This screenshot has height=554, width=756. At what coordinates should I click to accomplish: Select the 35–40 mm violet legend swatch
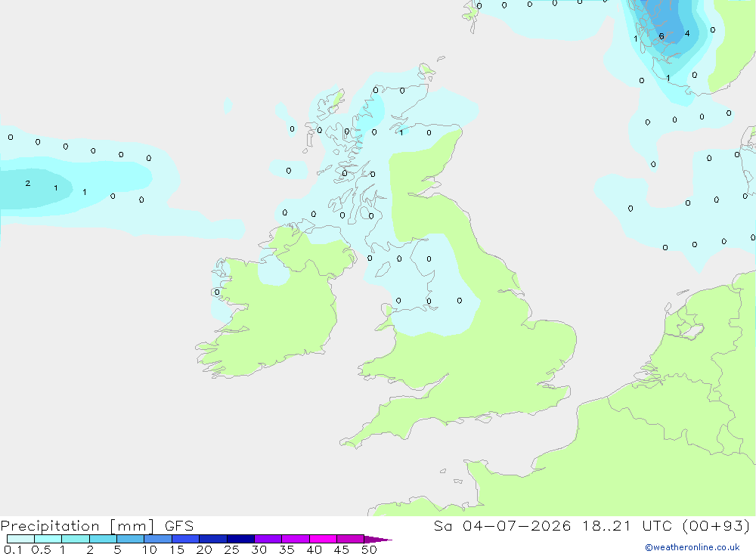tap(295, 539)
